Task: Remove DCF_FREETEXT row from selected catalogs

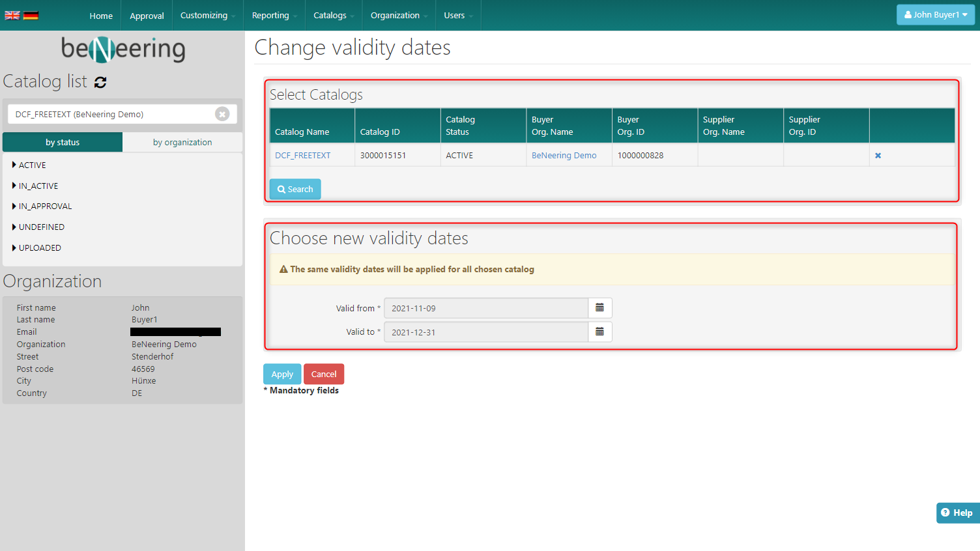Action: pyautogui.click(x=878, y=156)
